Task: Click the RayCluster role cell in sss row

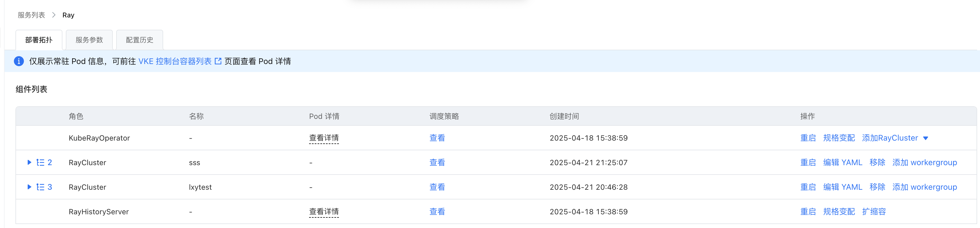Action: (87, 163)
